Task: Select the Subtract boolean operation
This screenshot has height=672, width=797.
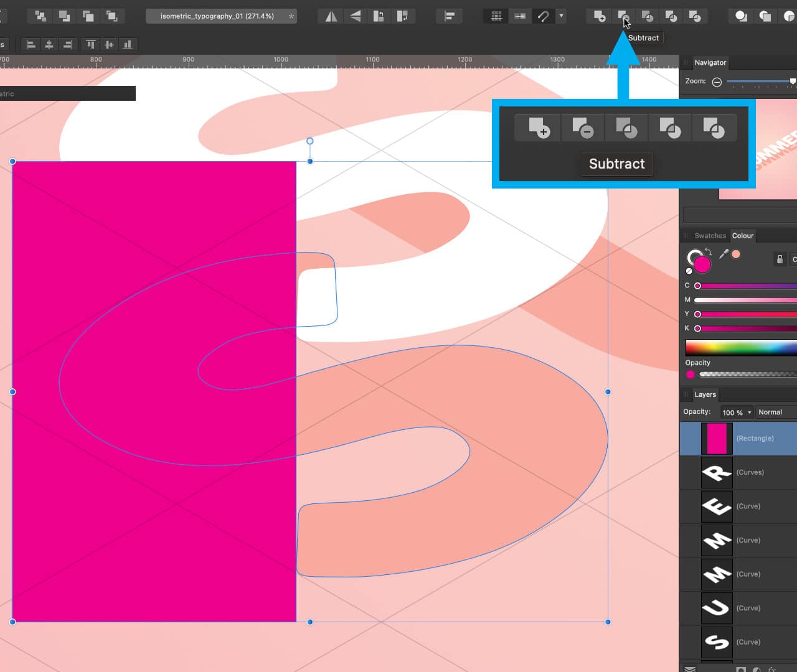Action: (624, 17)
